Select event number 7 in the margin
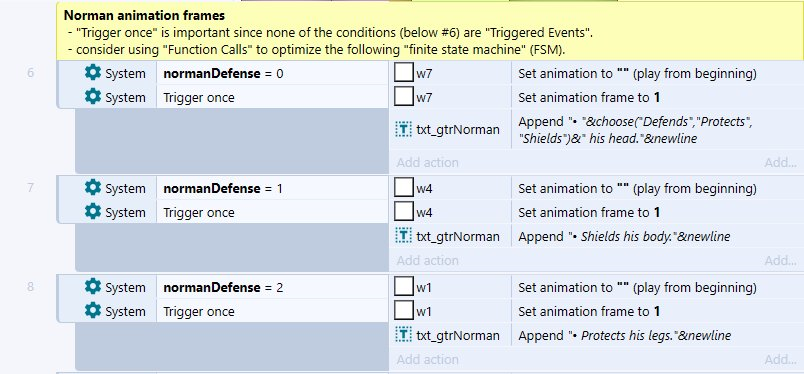This screenshot has height=374, width=804. pyautogui.click(x=31, y=188)
